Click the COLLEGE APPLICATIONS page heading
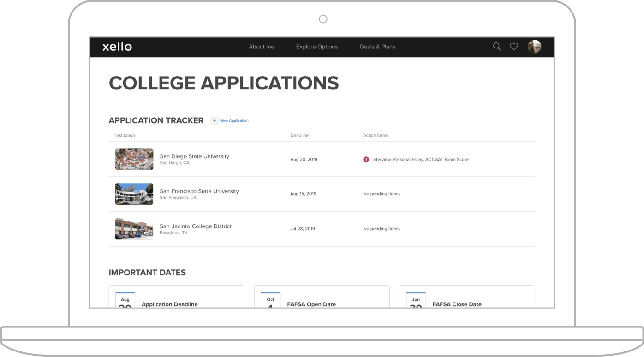 (224, 83)
